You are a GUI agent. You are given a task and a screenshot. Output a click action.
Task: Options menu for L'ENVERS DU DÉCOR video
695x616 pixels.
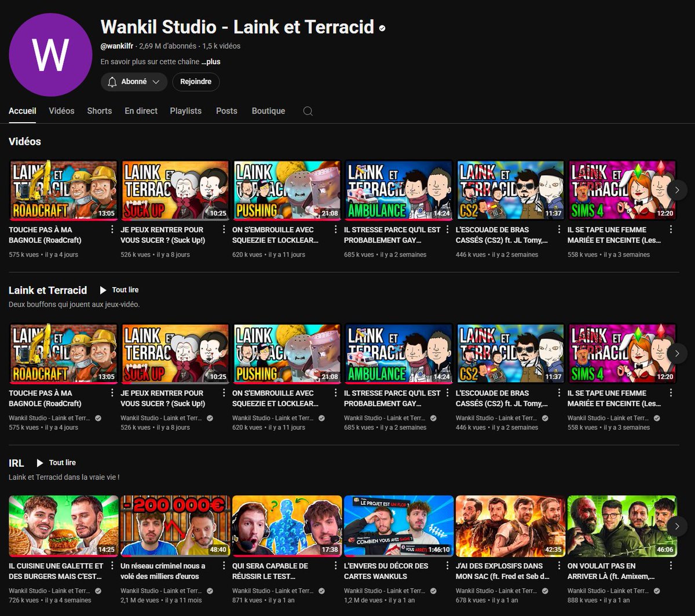(x=448, y=566)
